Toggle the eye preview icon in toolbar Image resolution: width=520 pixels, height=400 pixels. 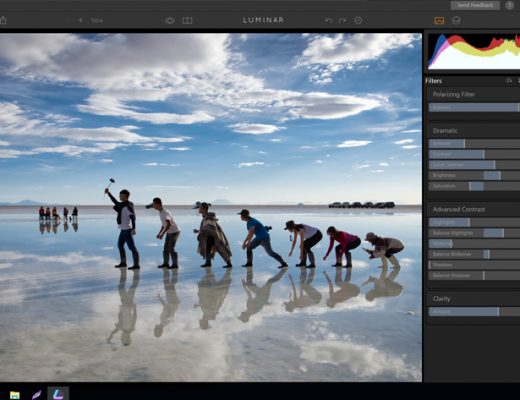[170, 21]
